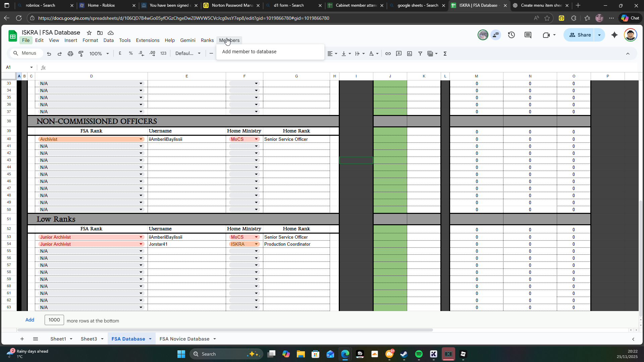Open the comments panel icon
644x362 pixels.
528,35
